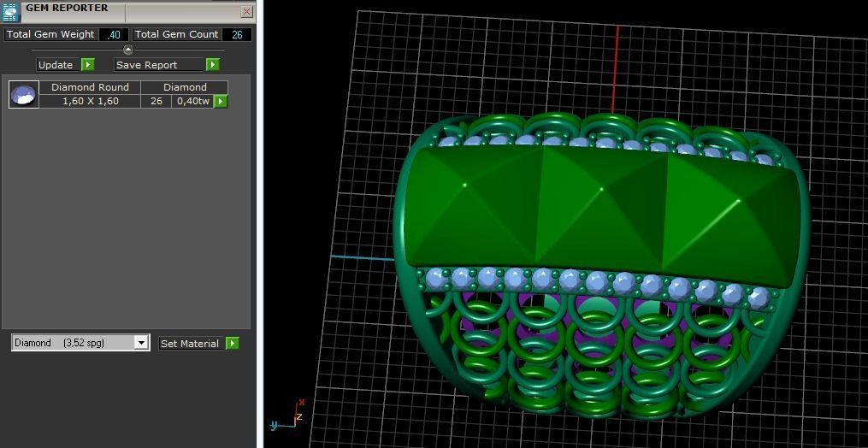
Task: Select the round diamond gem thumbnail
Action: (x=24, y=94)
